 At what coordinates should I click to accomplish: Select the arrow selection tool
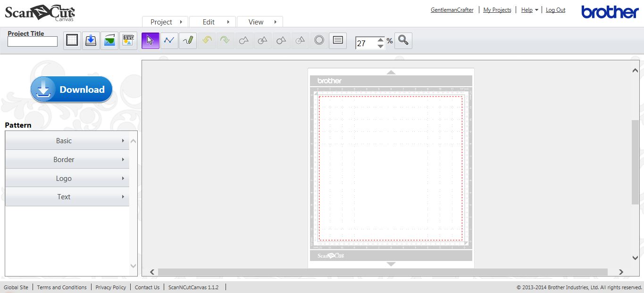click(150, 41)
